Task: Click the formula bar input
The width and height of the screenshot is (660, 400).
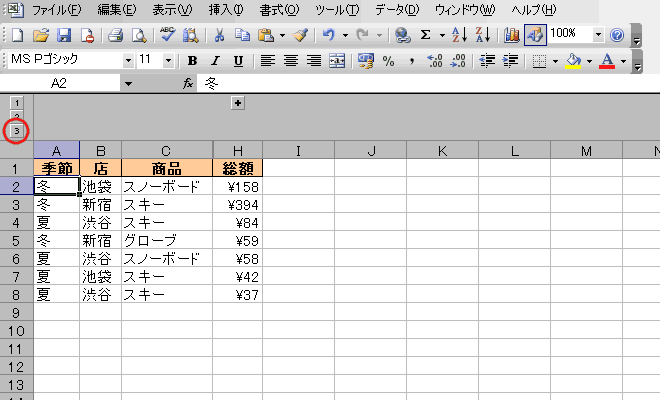Action: 429,84
